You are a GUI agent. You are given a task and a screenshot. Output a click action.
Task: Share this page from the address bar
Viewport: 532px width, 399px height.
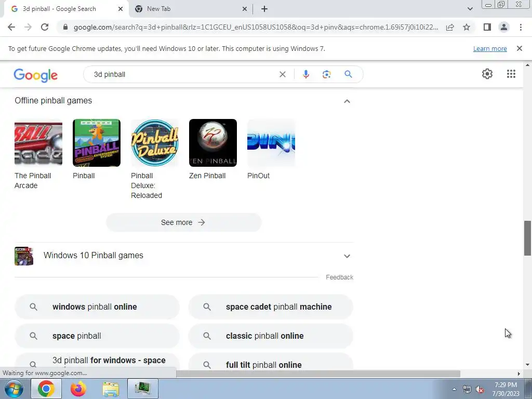450,27
